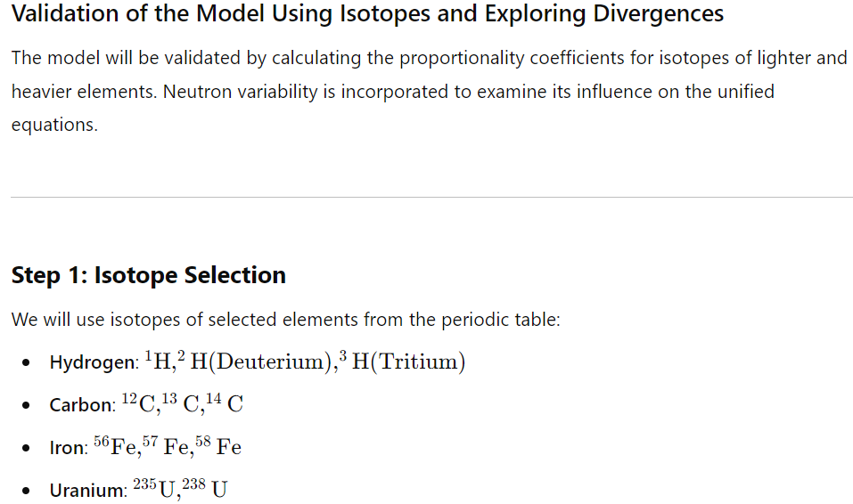This screenshot has height=504, width=853.
Task: Click the words 'Neutron variability' in the paragraph
Action: click(x=240, y=92)
